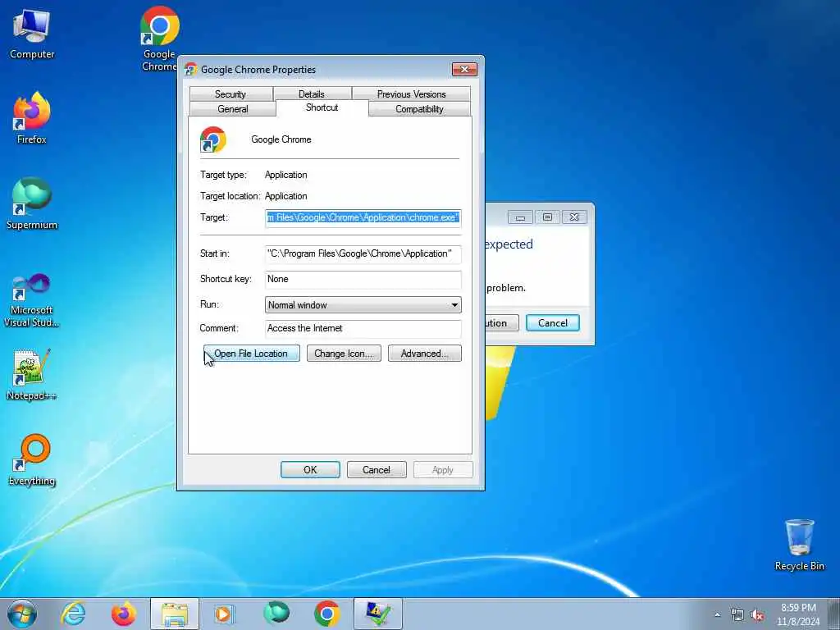Switch to the Compatibility tab

[x=419, y=109]
